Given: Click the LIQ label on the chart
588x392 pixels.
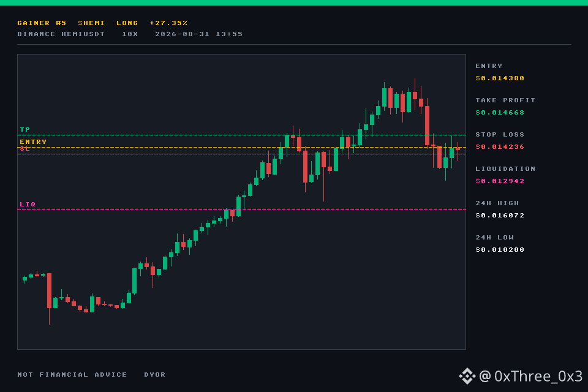Looking at the screenshot, I should click(28, 205).
